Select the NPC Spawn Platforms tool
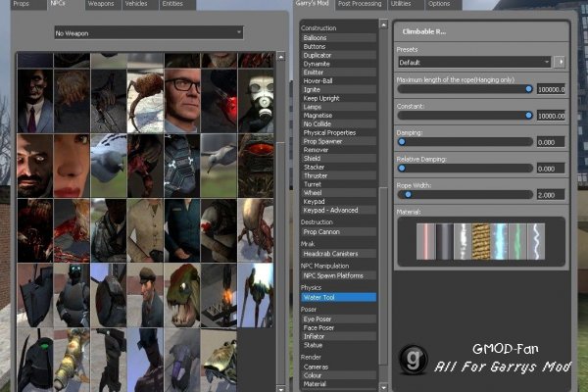This screenshot has width=588, height=392. [x=339, y=275]
